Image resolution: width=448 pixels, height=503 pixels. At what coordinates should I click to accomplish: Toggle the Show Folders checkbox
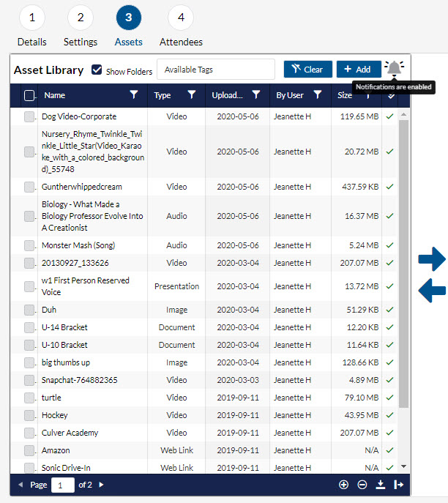97,70
